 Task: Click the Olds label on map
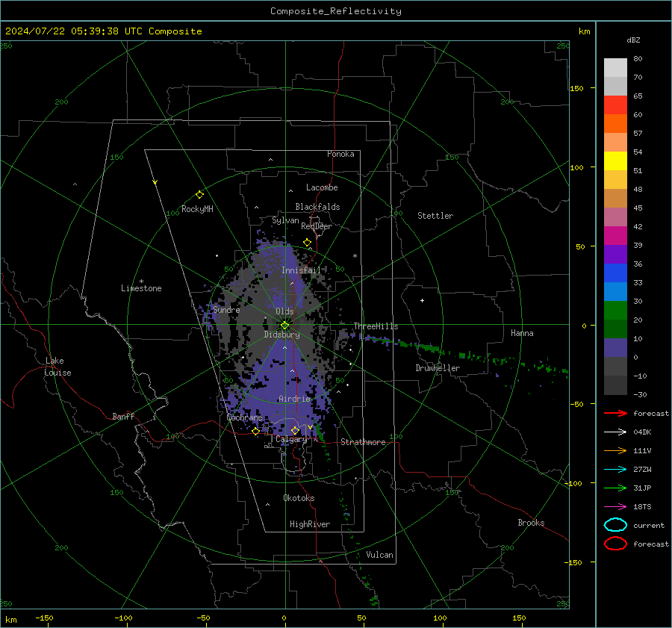[284, 311]
